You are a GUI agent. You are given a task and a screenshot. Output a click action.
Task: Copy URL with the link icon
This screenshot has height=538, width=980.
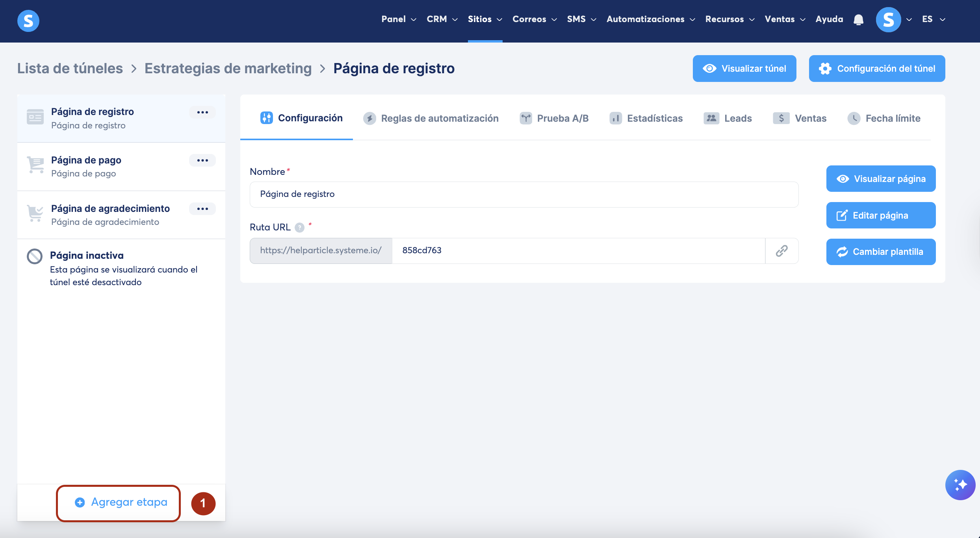[781, 251]
